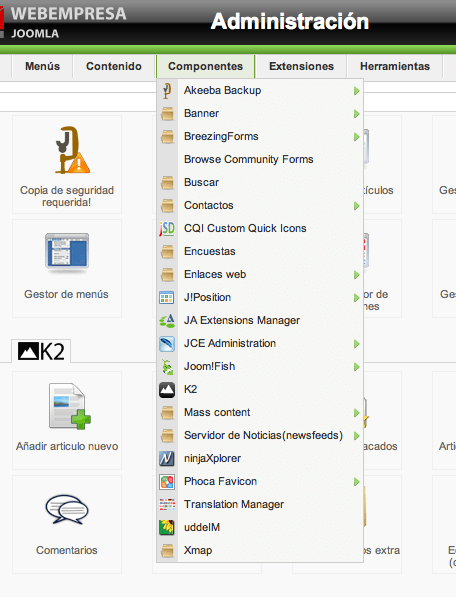Open the Herramientas menu

[x=395, y=66]
